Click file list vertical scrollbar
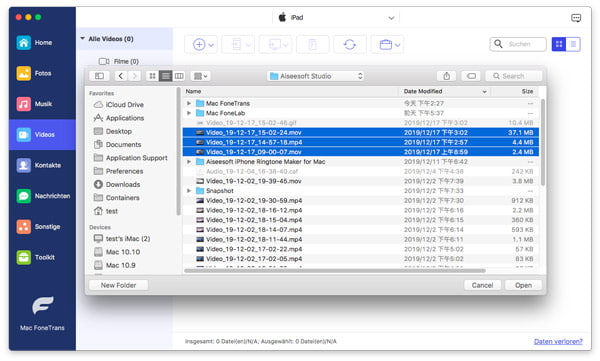600x361 pixels. [543, 142]
